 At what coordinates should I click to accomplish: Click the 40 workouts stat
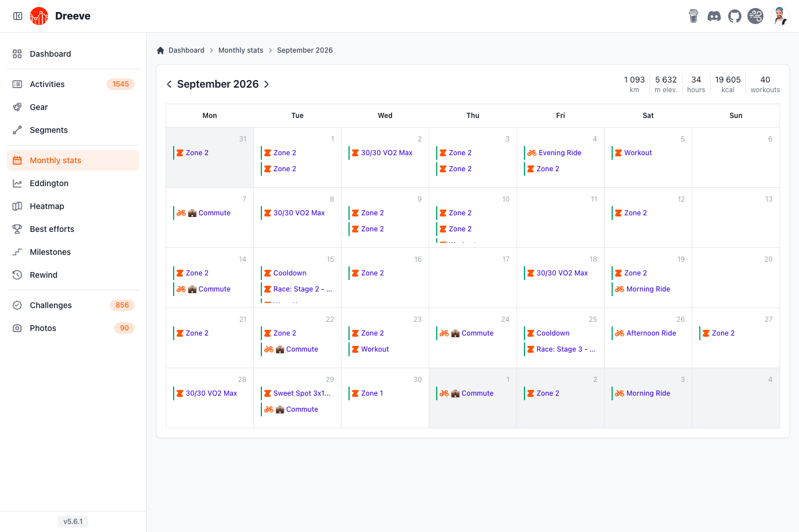pos(765,84)
